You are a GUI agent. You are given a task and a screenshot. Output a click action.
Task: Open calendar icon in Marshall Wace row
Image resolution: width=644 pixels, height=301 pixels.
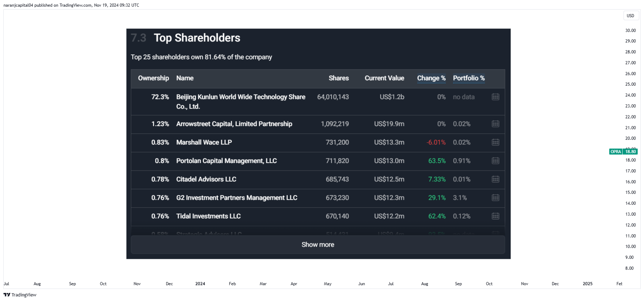495,142
